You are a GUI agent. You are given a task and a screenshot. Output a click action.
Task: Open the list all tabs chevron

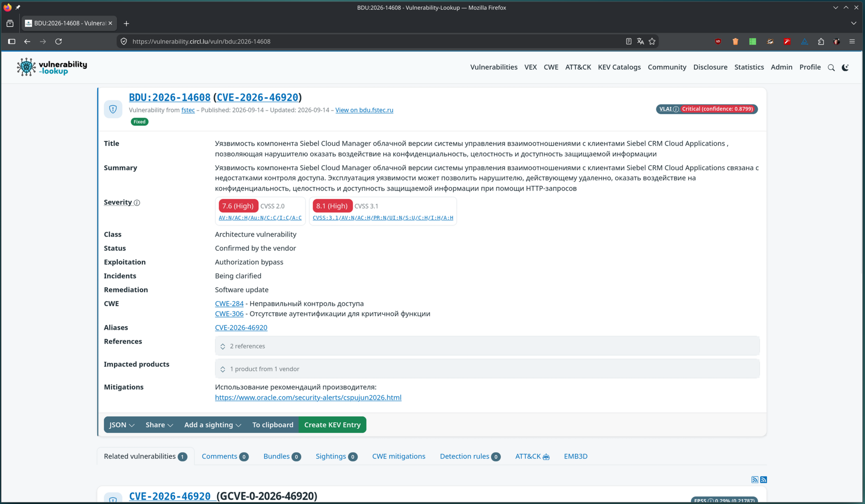[x=854, y=23]
